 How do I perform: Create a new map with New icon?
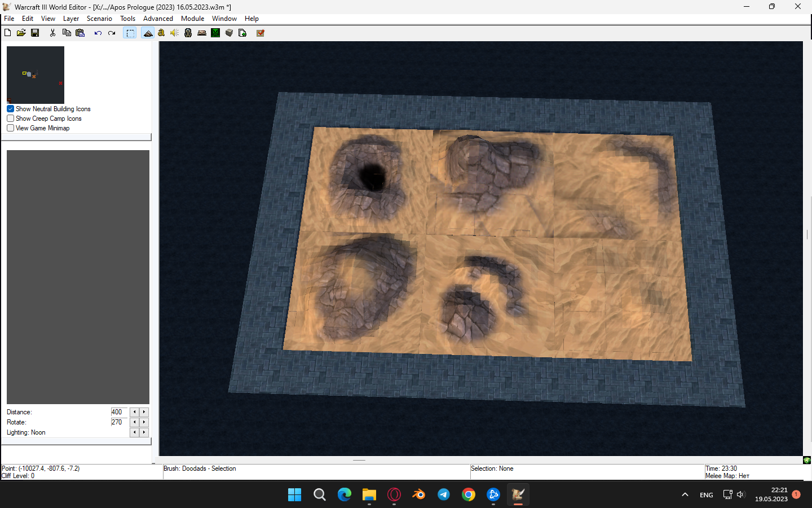click(x=7, y=33)
